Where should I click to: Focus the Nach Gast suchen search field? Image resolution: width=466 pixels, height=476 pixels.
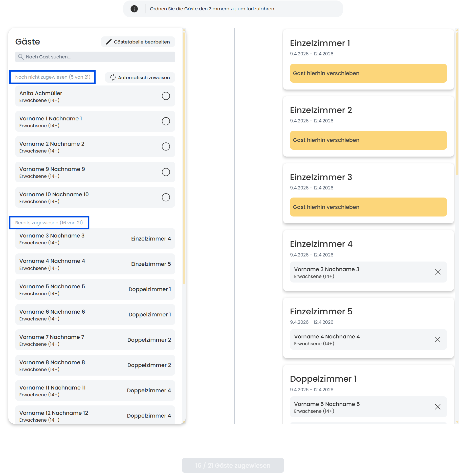[x=99, y=57]
